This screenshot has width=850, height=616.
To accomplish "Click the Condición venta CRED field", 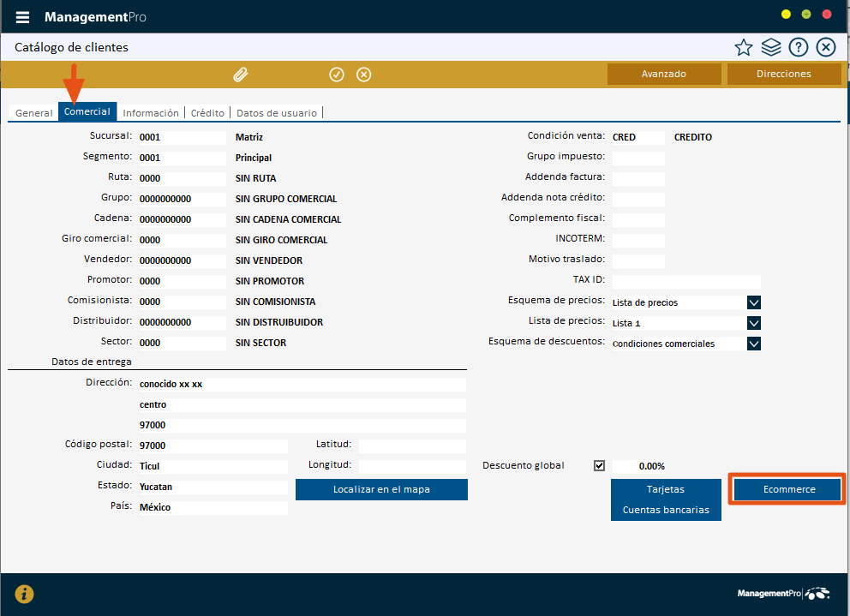I will point(638,137).
